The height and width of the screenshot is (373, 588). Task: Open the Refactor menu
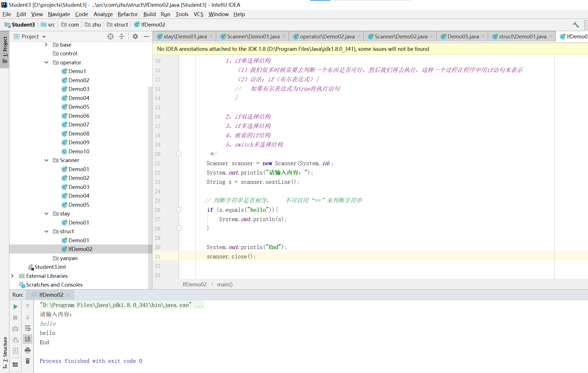[127, 14]
